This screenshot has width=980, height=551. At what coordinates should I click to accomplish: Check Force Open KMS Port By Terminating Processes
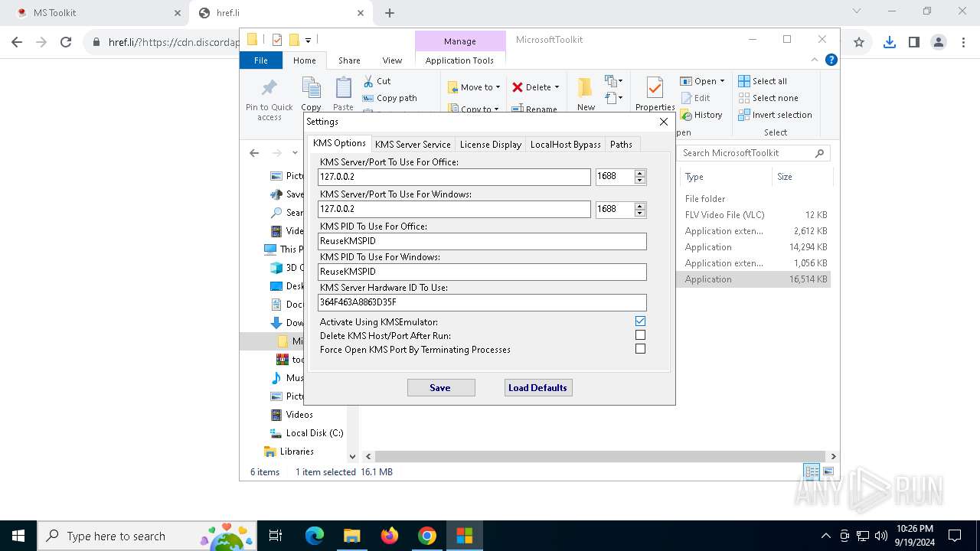tap(640, 349)
